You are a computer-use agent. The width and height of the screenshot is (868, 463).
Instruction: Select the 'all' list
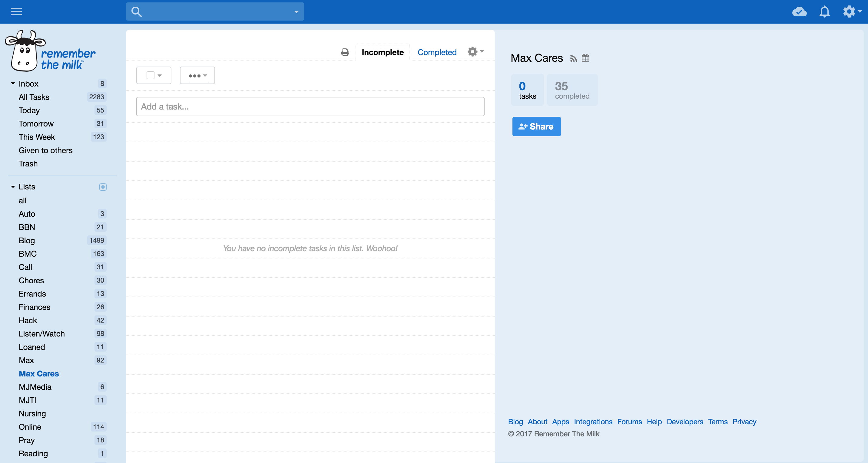(23, 201)
